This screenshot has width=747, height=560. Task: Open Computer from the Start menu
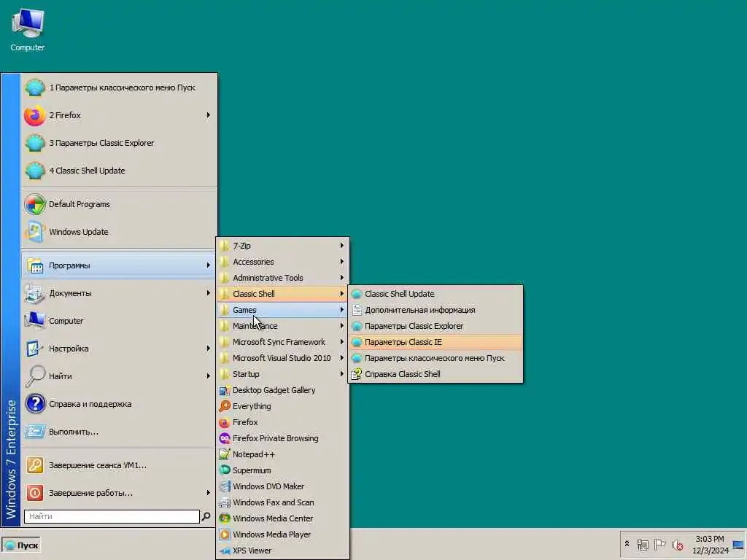point(119,321)
